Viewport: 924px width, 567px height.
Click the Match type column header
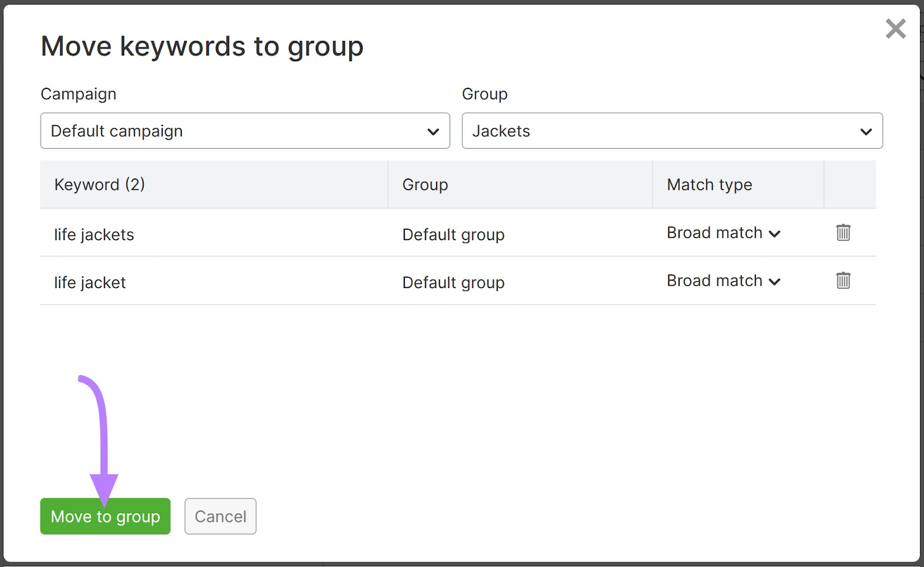709,185
